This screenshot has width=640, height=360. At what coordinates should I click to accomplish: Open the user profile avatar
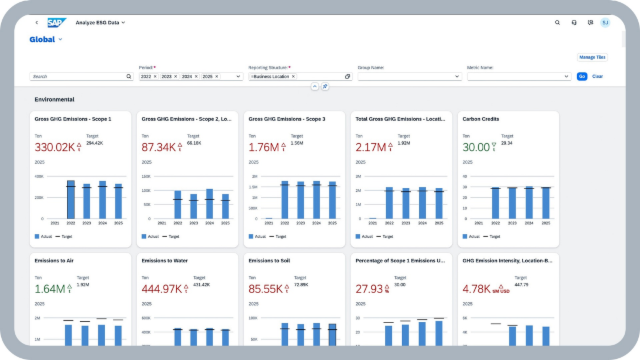(605, 22)
